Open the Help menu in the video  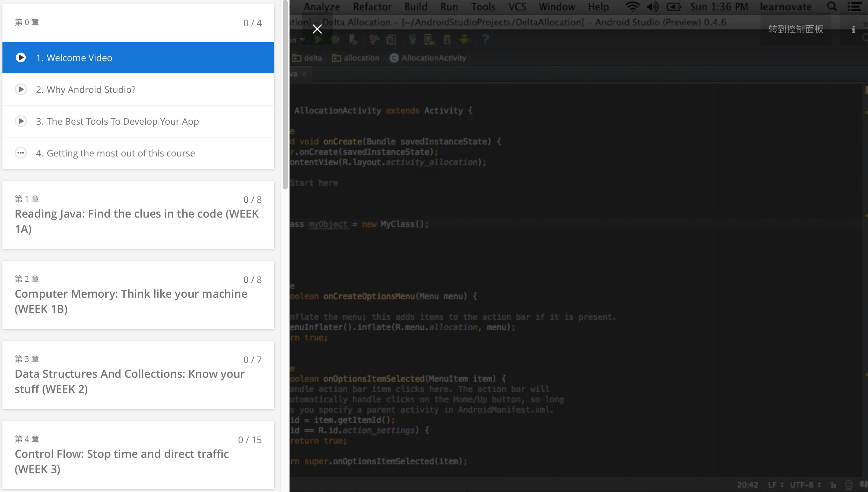[x=598, y=7]
